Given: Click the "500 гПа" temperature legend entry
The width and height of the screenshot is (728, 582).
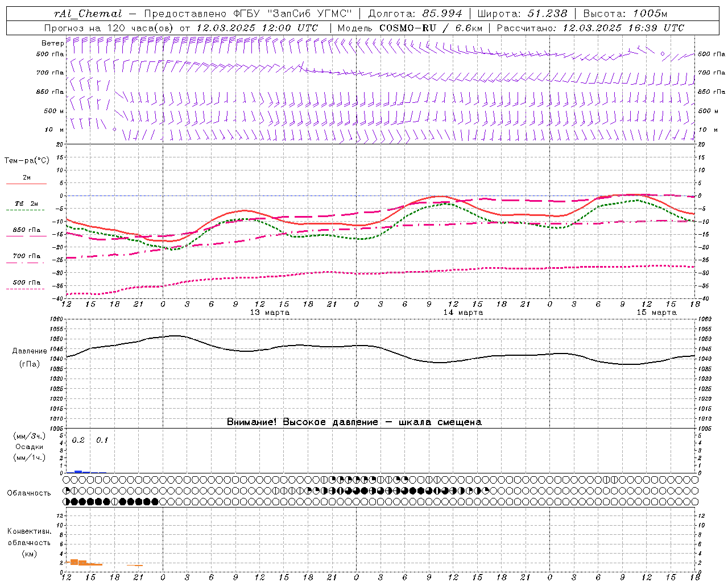Looking at the screenshot, I should 26,282.
